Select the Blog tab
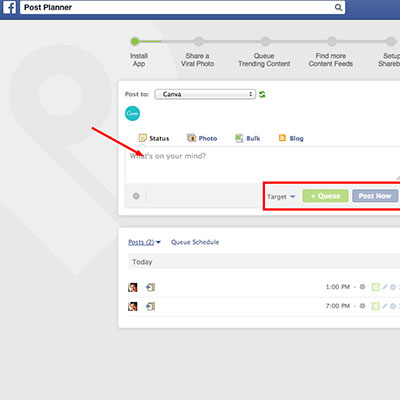This screenshot has width=400, height=400. (291, 138)
